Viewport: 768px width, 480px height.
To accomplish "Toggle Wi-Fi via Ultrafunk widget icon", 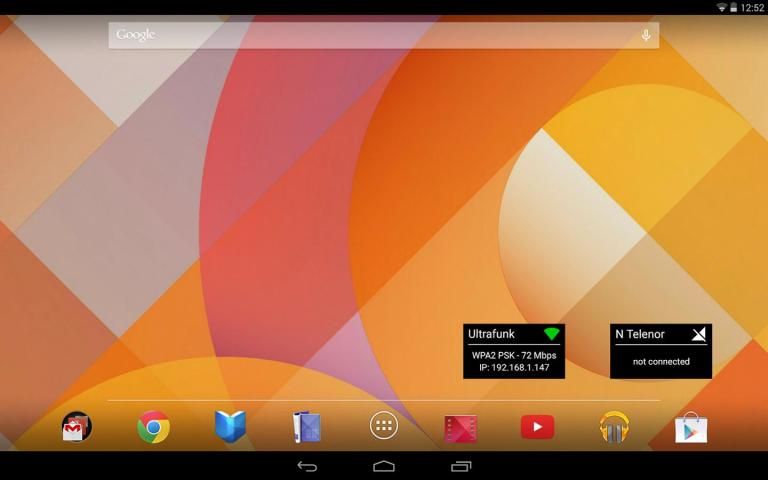I will click(x=551, y=334).
